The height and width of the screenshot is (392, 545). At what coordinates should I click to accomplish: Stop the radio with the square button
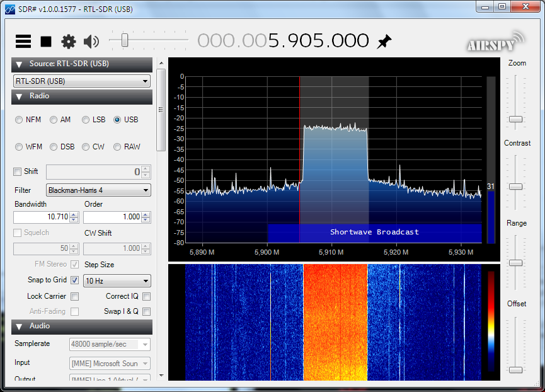[x=46, y=42]
